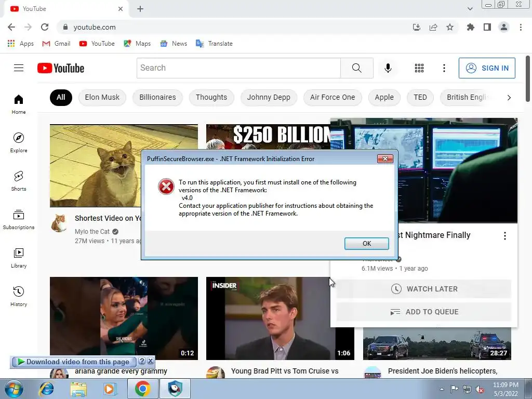Open Subscriptions in the sidebar
This screenshot has height=399, width=532.
[19, 220]
